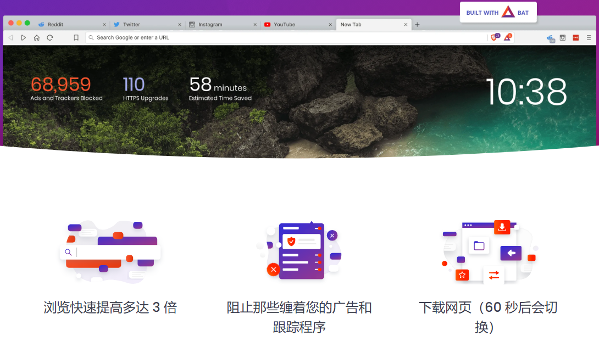Click the Instagram extension icon in the toolbar

click(562, 38)
